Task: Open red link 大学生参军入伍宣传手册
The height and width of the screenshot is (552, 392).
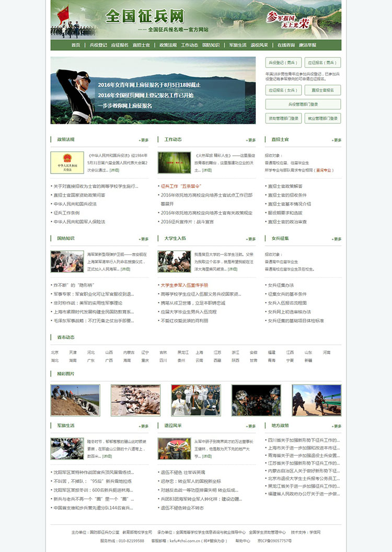Action: 185,285
